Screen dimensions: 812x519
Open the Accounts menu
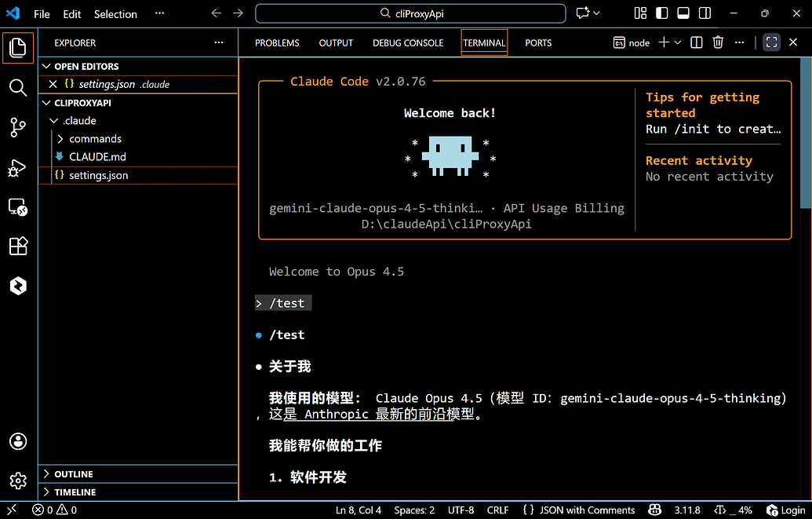click(18, 441)
